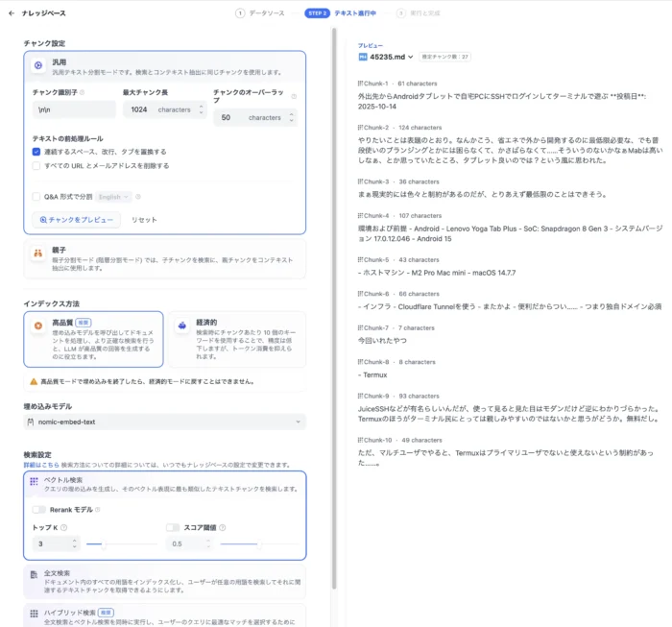The image size is (672, 627).
Task: Click the help icon next to チャンク識別子
Action: pyautogui.click(x=82, y=93)
